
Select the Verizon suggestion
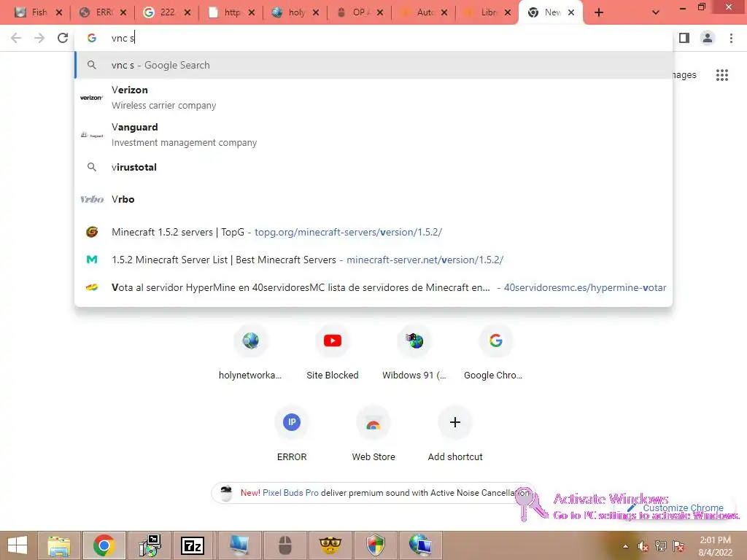tap(373, 98)
